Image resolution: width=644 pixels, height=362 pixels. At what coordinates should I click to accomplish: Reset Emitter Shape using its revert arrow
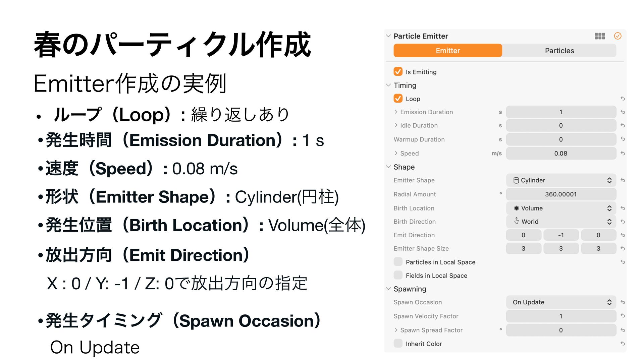[623, 180]
